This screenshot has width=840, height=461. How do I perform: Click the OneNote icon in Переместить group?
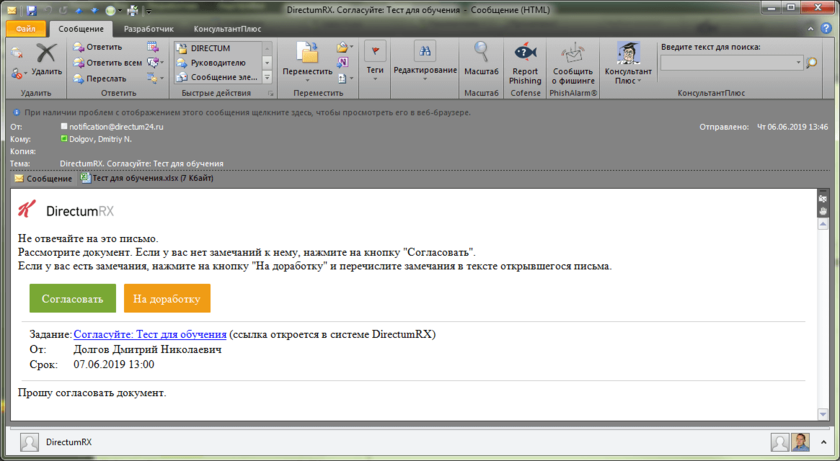click(343, 62)
